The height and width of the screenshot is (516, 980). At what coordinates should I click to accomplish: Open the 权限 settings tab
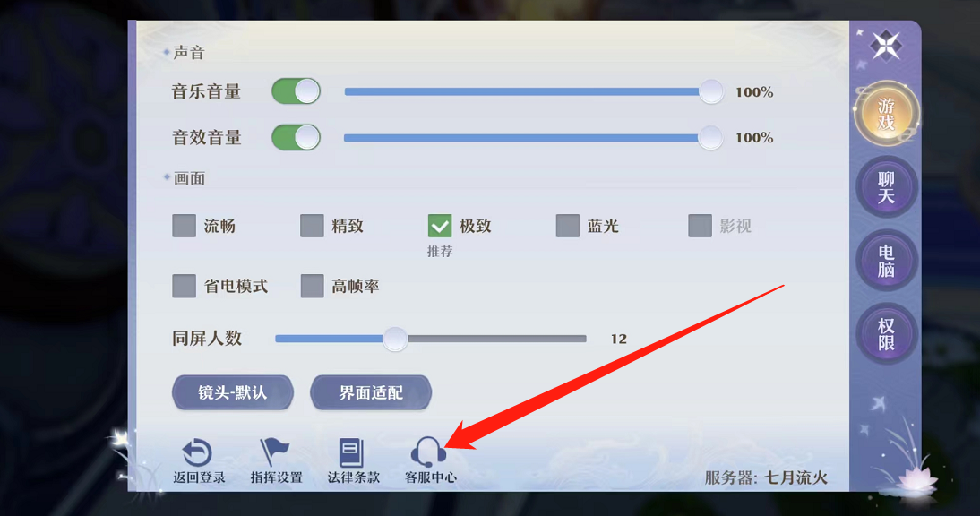coord(886,334)
